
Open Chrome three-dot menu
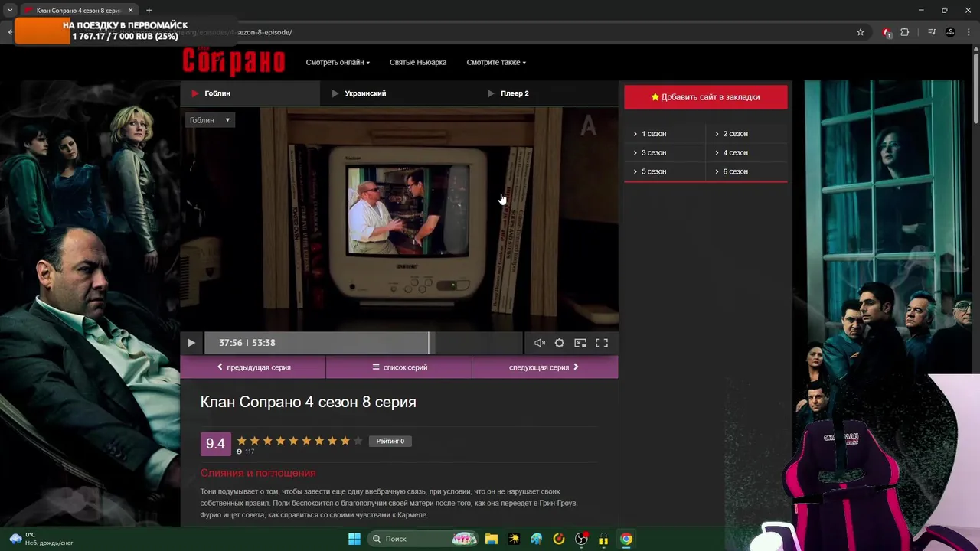(969, 32)
